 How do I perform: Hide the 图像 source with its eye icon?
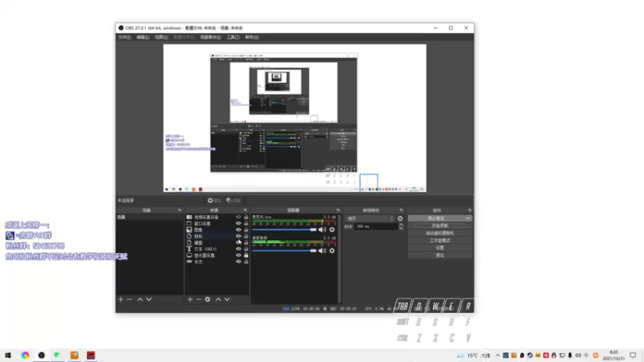[x=238, y=230]
